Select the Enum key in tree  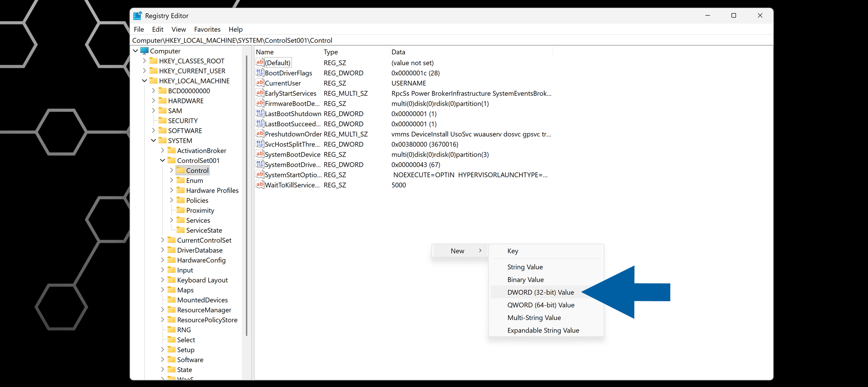[195, 181]
